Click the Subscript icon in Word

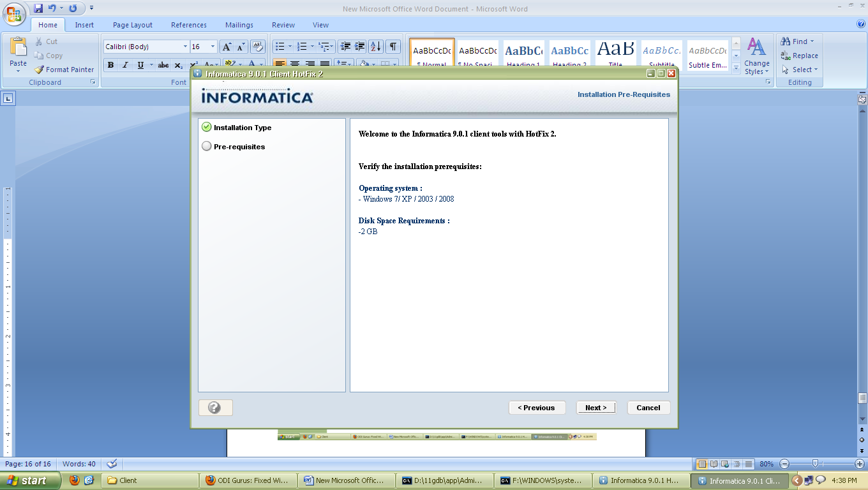[178, 65]
